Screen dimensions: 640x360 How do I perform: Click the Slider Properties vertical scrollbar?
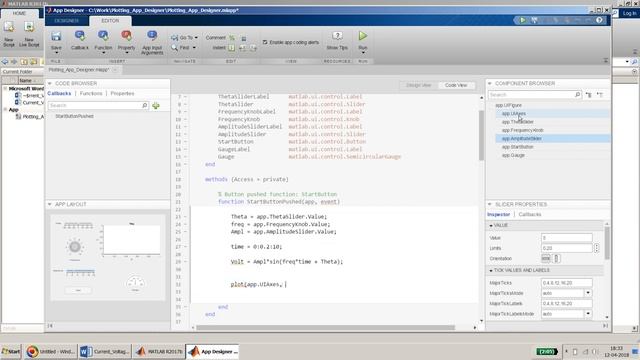point(607,243)
